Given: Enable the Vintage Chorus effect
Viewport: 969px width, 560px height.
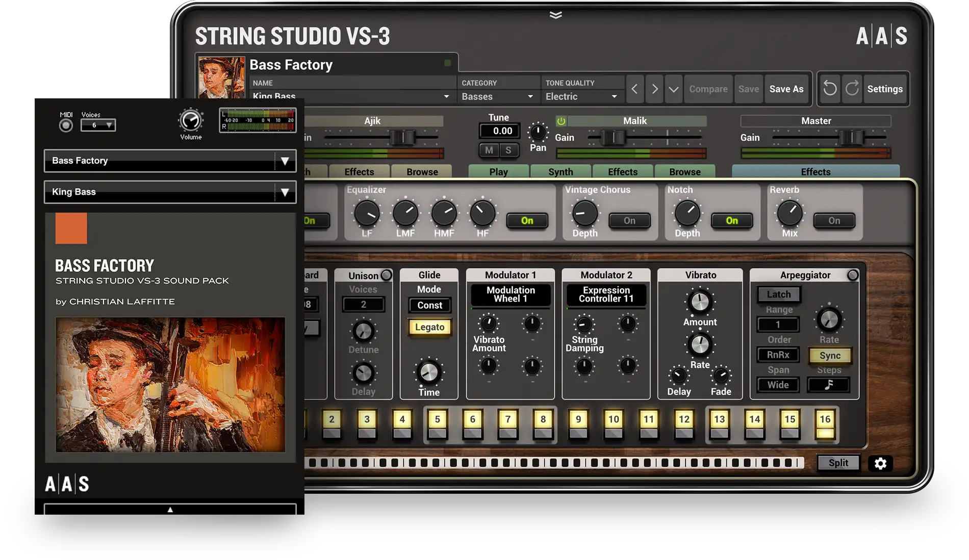Looking at the screenshot, I should point(629,221).
